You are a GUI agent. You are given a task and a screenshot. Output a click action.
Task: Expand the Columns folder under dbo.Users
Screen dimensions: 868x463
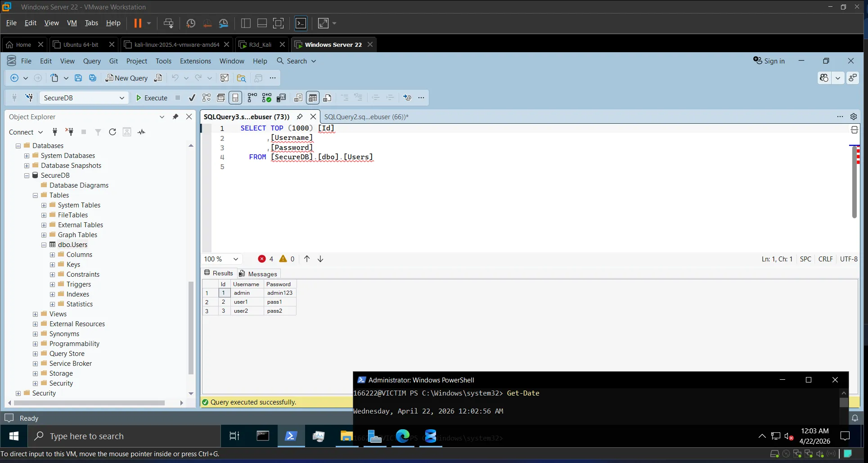click(52, 255)
